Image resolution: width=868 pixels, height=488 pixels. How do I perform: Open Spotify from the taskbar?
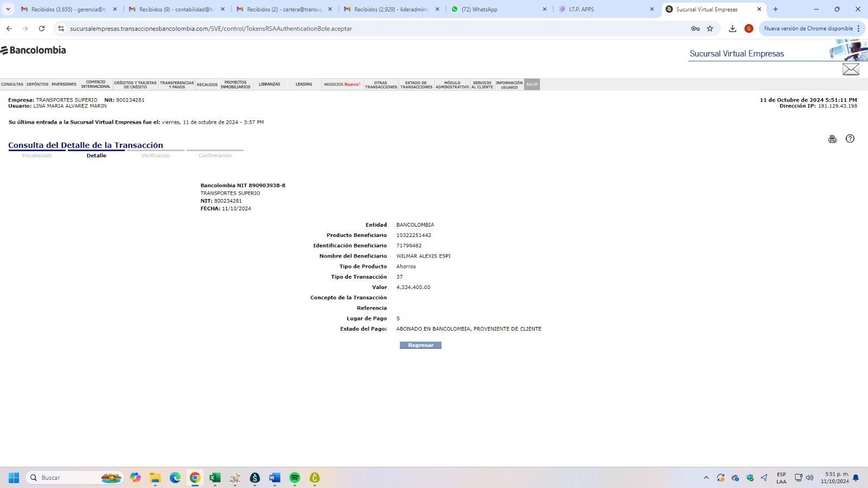[295, 478]
